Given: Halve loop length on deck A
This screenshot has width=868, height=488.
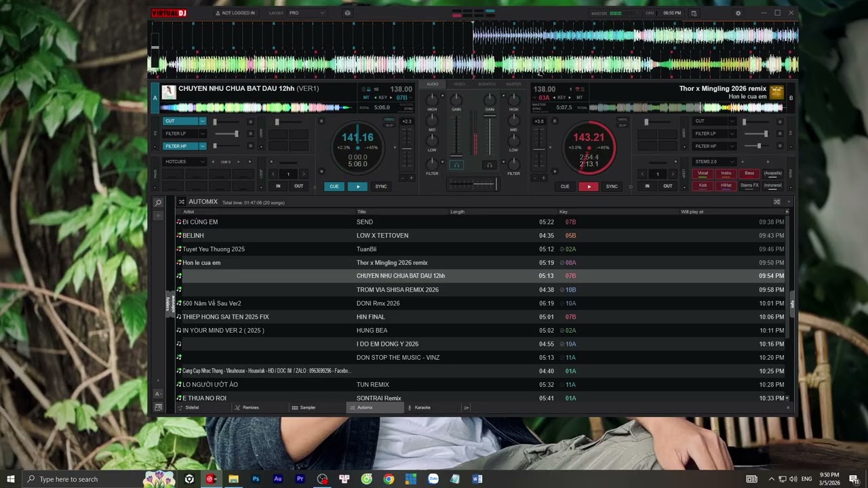Looking at the screenshot, I should coord(273,174).
